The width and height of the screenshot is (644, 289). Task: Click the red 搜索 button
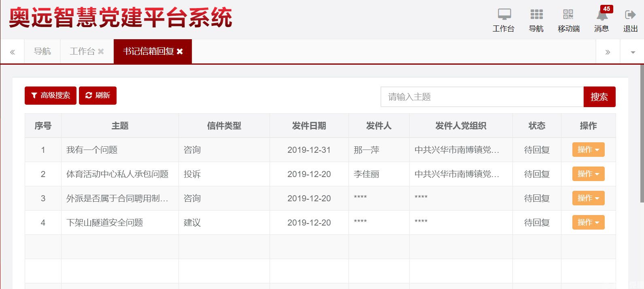(x=599, y=97)
